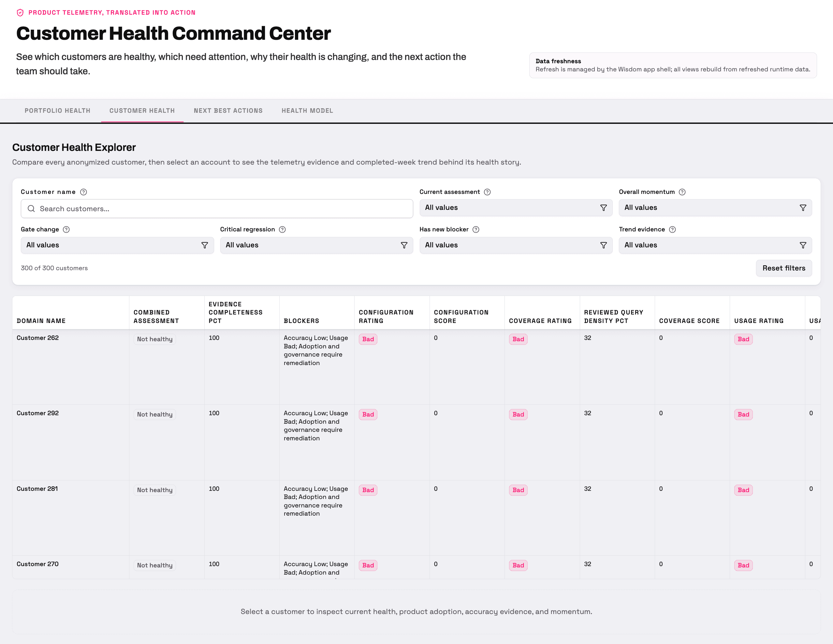Viewport: 833px width, 644px height.
Task: Click the funnel icon in Critical regression filter
Action: pyautogui.click(x=404, y=245)
